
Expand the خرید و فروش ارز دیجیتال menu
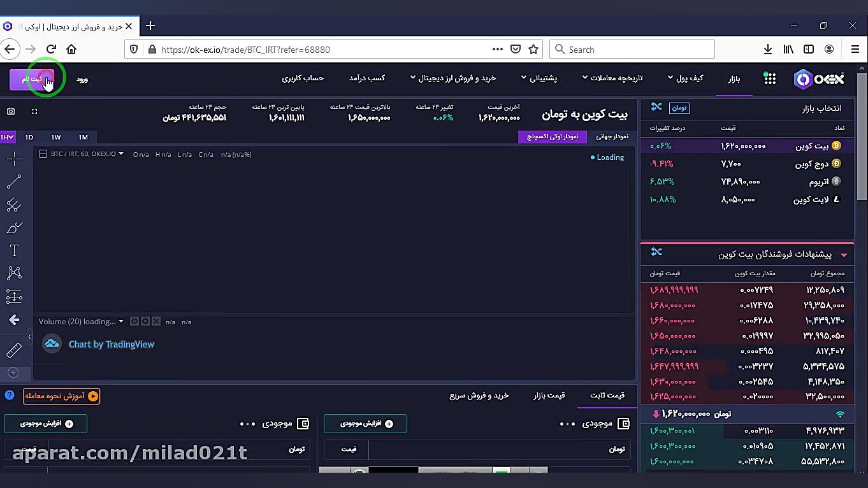[452, 78]
